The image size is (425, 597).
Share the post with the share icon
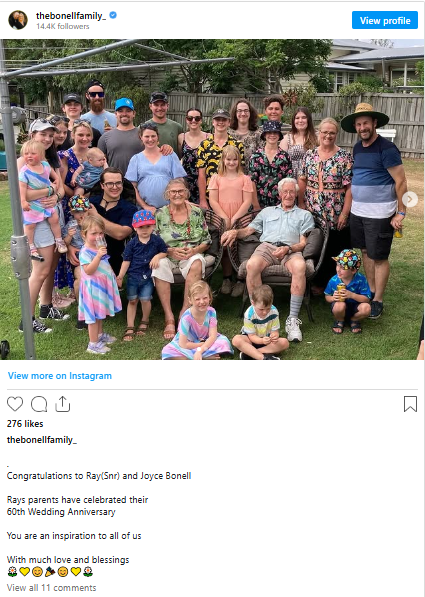click(x=62, y=404)
